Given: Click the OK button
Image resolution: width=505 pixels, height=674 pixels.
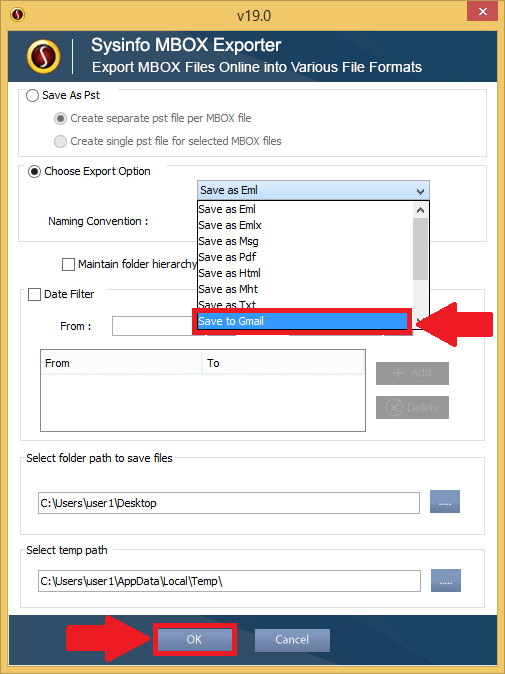Looking at the screenshot, I should coord(194,639).
